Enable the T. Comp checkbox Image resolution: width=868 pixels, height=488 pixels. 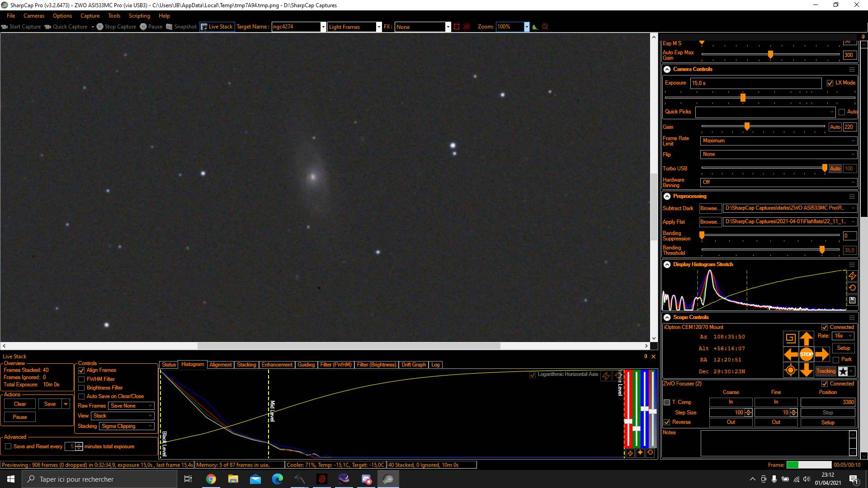(667, 402)
